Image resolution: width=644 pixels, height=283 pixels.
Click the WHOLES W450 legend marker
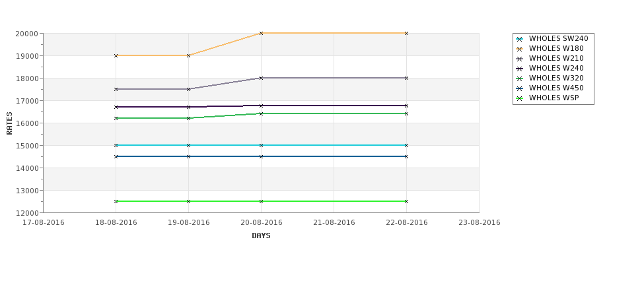[x=520, y=88]
